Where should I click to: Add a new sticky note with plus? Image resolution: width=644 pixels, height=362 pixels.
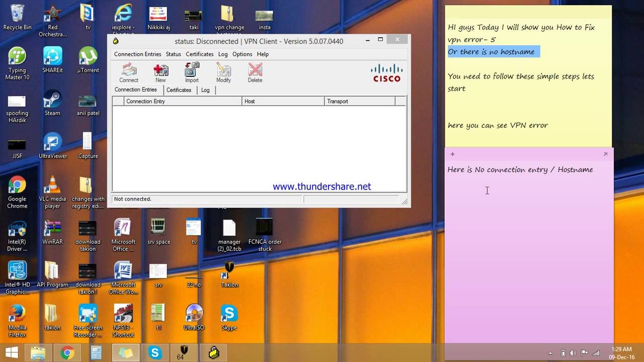click(452, 154)
